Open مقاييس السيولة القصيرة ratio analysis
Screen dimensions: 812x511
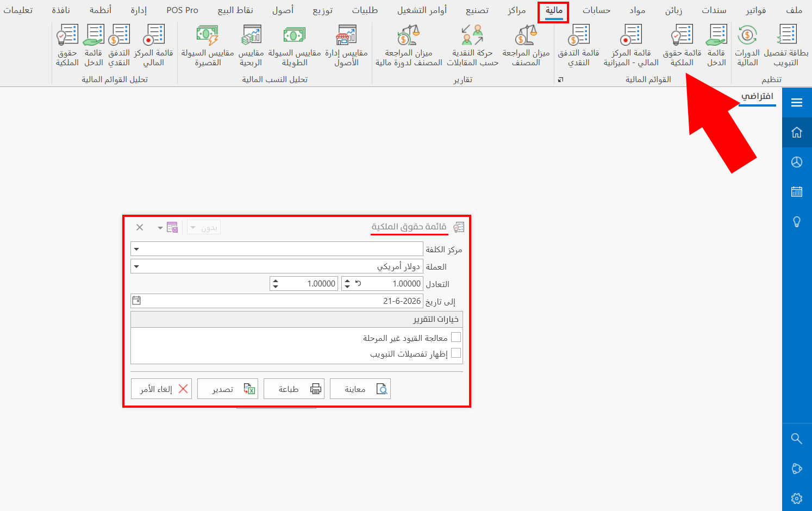(x=208, y=46)
